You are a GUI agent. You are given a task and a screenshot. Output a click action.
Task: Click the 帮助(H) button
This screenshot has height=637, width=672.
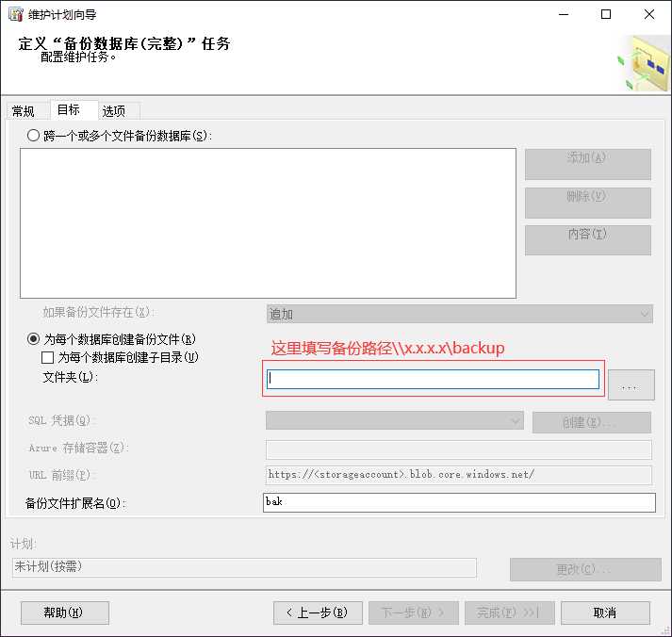click(x=65, y=613)
